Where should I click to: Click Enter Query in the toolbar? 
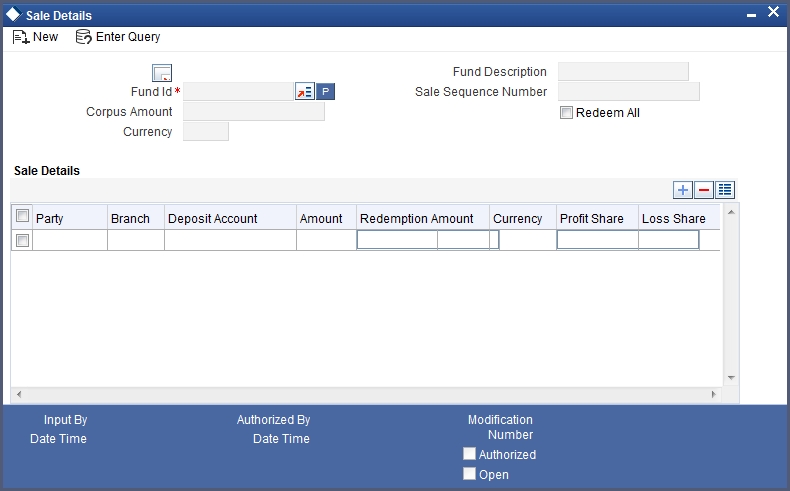click(118, 37)
